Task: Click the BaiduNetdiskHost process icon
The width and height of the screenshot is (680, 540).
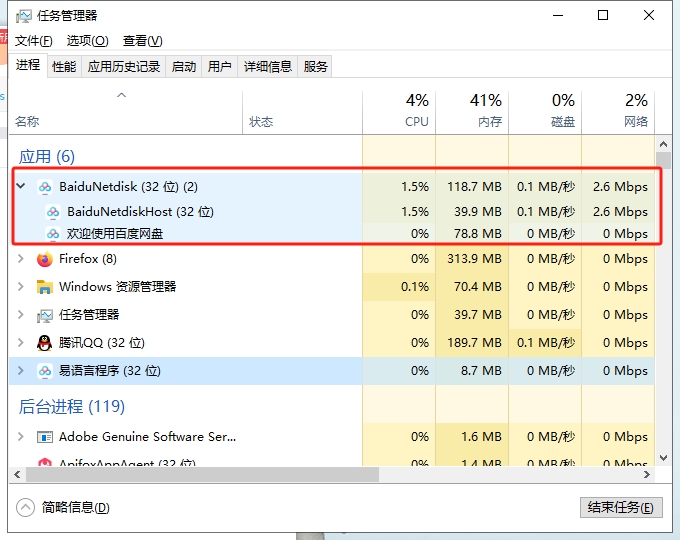Action: tap(53, 212)
